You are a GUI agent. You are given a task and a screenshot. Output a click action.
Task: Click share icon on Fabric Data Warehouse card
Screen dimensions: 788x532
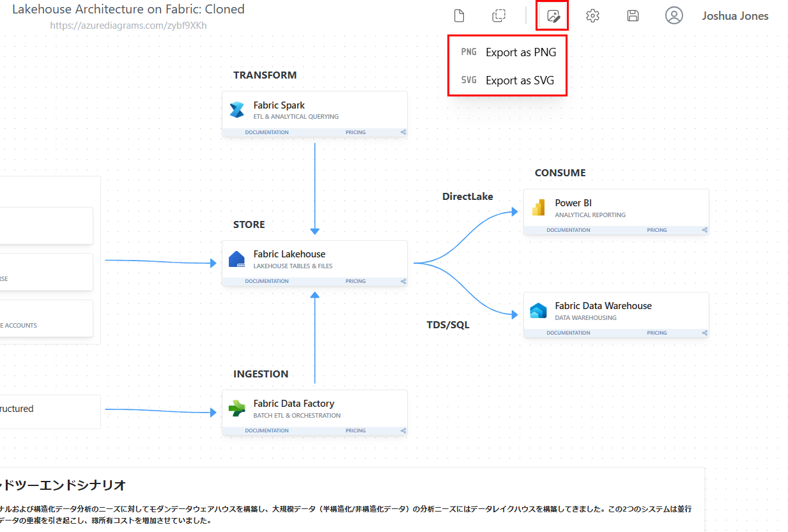coord(705,333)
